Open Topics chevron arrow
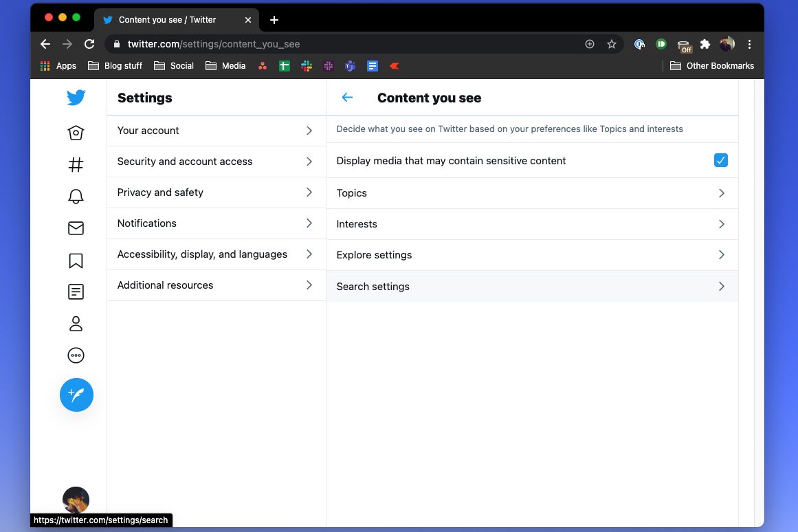Image resolution: width=798 pixels, height=532 pixels. click(721, 193)
